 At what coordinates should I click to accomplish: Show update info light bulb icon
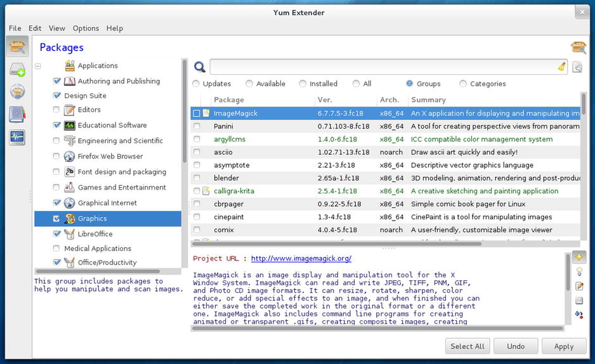[579, 271]
